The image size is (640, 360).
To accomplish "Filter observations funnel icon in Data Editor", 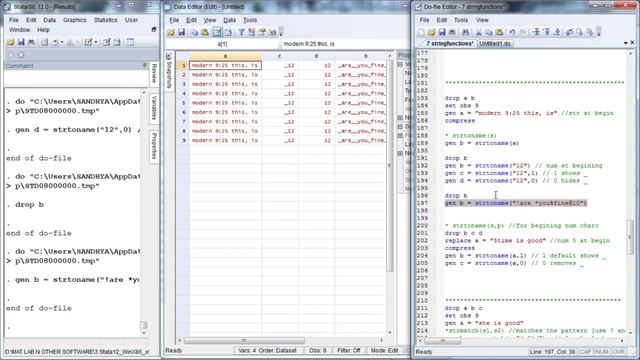I will (x=242, y=32).
